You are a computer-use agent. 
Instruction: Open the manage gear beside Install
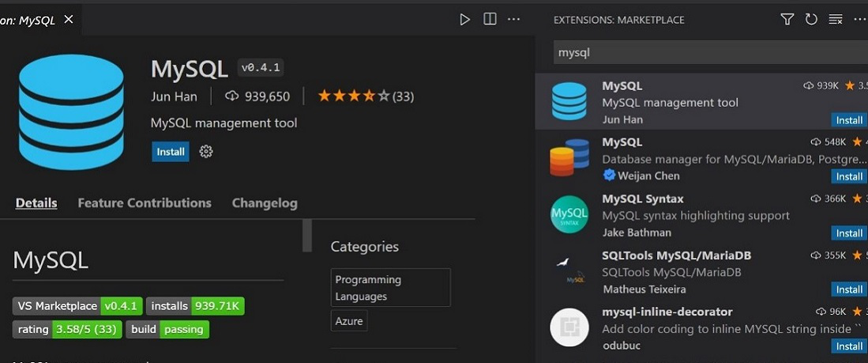pyautogui.click(x=206, y=151)
